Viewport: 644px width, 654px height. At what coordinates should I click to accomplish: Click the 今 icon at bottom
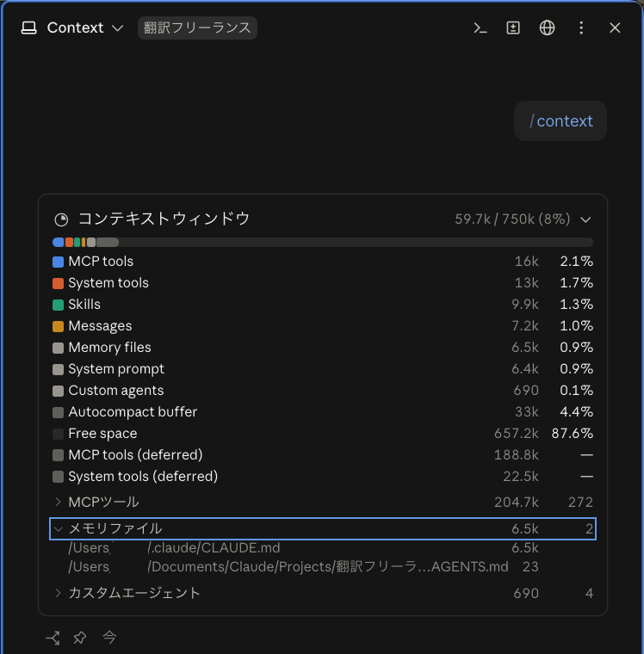pos(109,637)
